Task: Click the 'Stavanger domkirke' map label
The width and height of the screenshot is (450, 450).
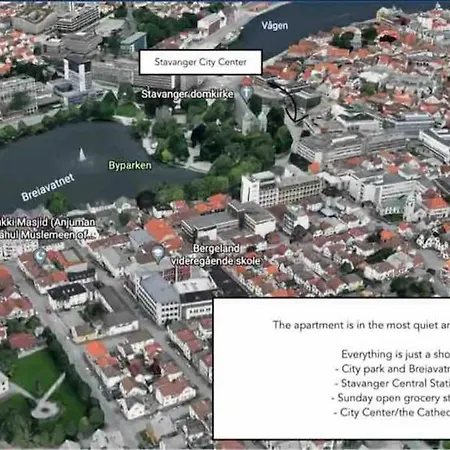Action: pyautogui.click(x=187, y=94)
